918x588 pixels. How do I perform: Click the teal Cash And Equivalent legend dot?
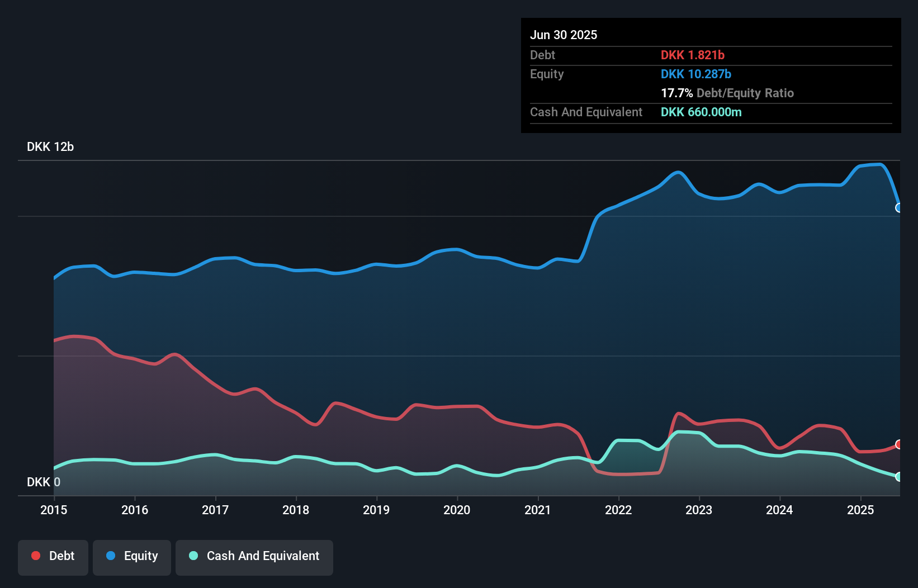tap(193, 556)
